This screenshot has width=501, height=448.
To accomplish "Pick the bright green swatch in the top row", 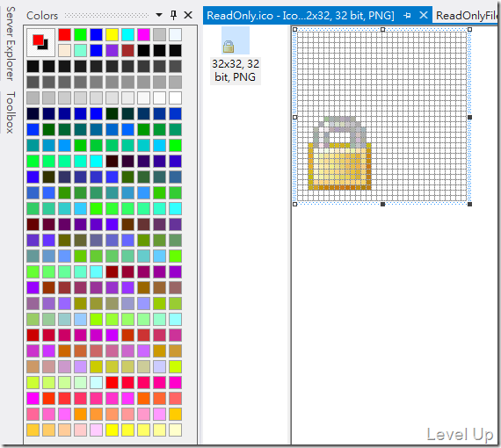I will point(80,35).
